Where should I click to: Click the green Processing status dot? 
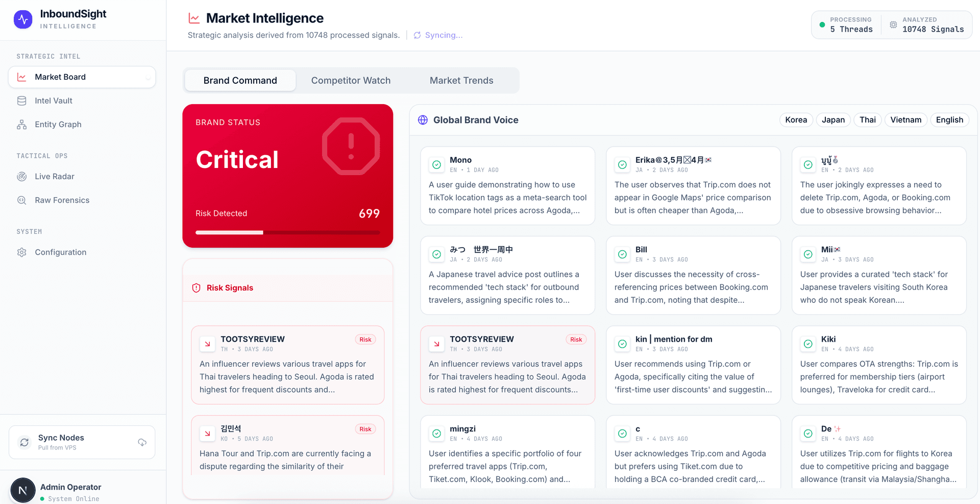pos(822,25)
